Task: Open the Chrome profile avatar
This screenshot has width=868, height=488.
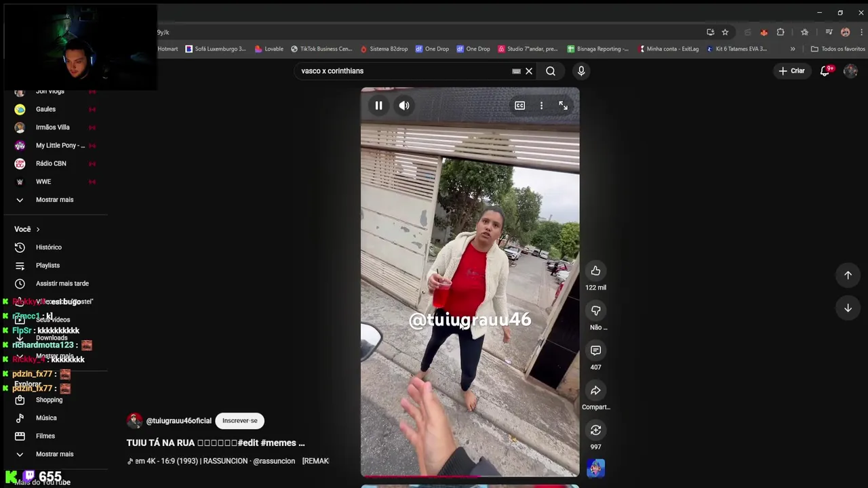Action: (845, 32)
